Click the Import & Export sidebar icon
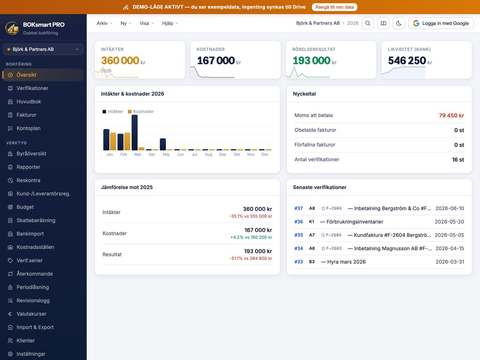This screenshot has height=360, width=480. click(x=10, y=327)
